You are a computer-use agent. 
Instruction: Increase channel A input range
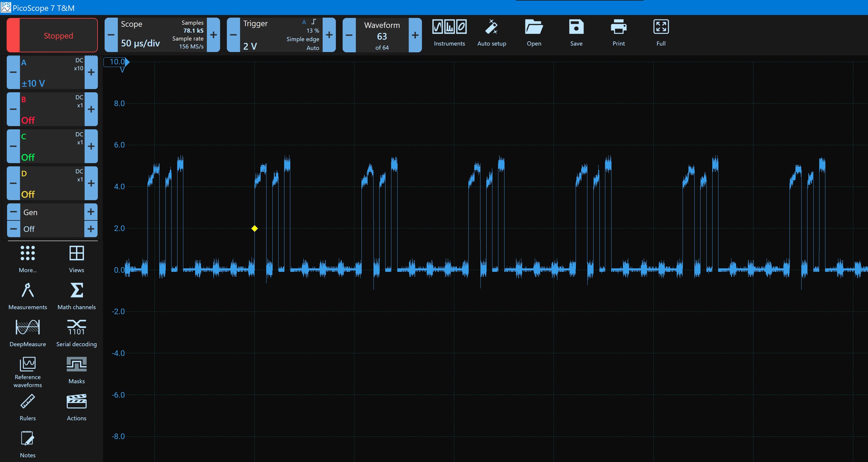(91, 73)
